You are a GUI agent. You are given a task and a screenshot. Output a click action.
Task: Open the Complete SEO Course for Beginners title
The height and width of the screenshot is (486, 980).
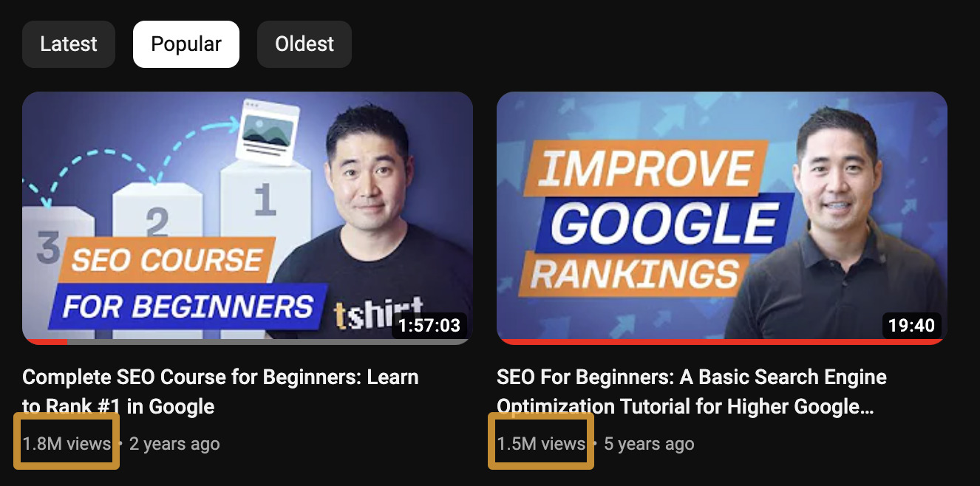(x=220, y=391)
